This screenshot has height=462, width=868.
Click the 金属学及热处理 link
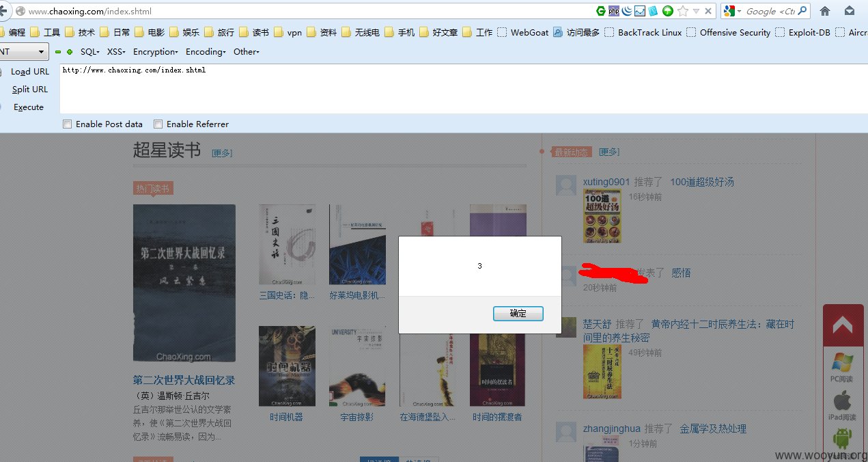713,429
